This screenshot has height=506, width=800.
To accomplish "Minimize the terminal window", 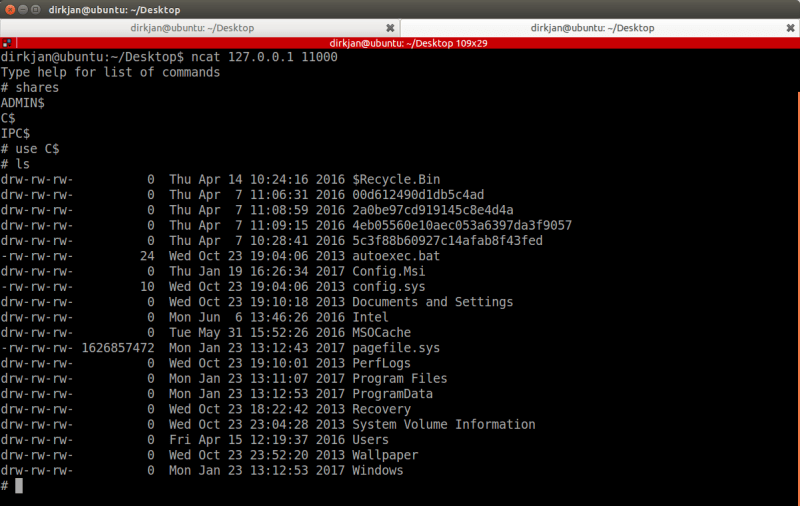I will click(23, 9).
